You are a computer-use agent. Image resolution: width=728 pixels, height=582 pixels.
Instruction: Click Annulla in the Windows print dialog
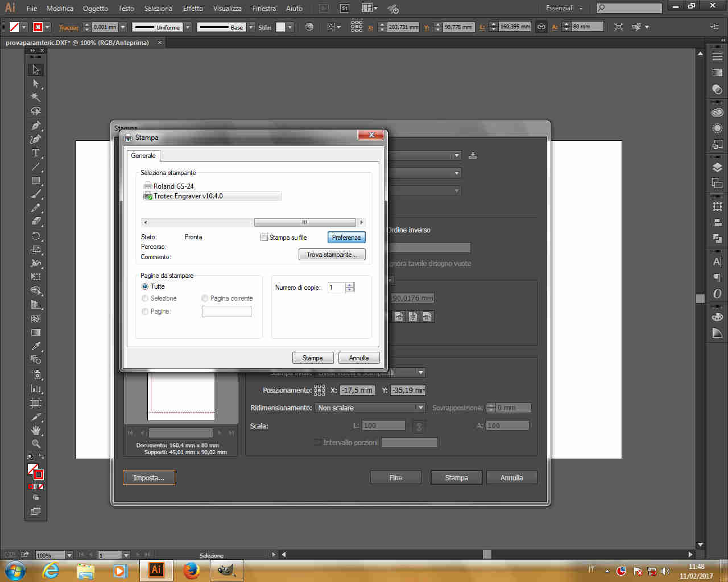359,358
